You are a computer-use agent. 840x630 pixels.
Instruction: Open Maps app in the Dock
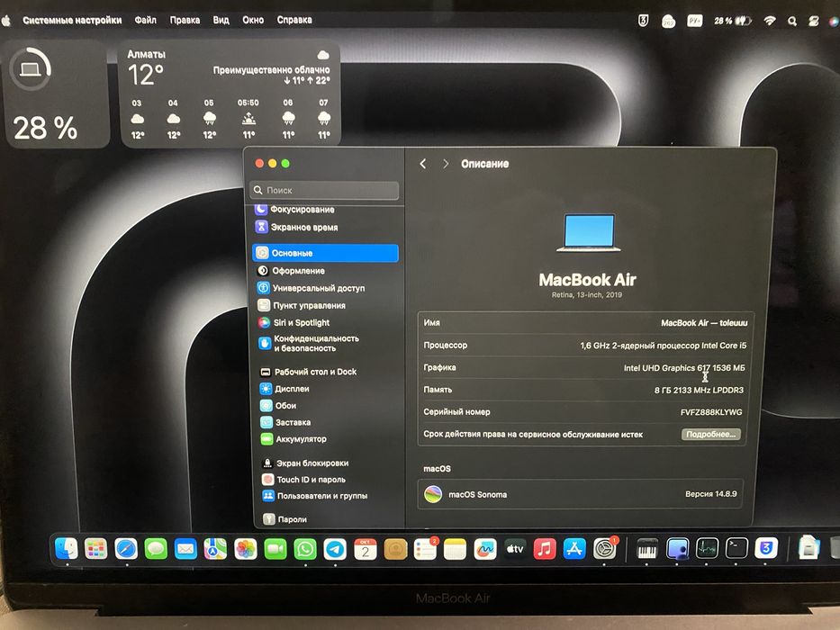215,549
